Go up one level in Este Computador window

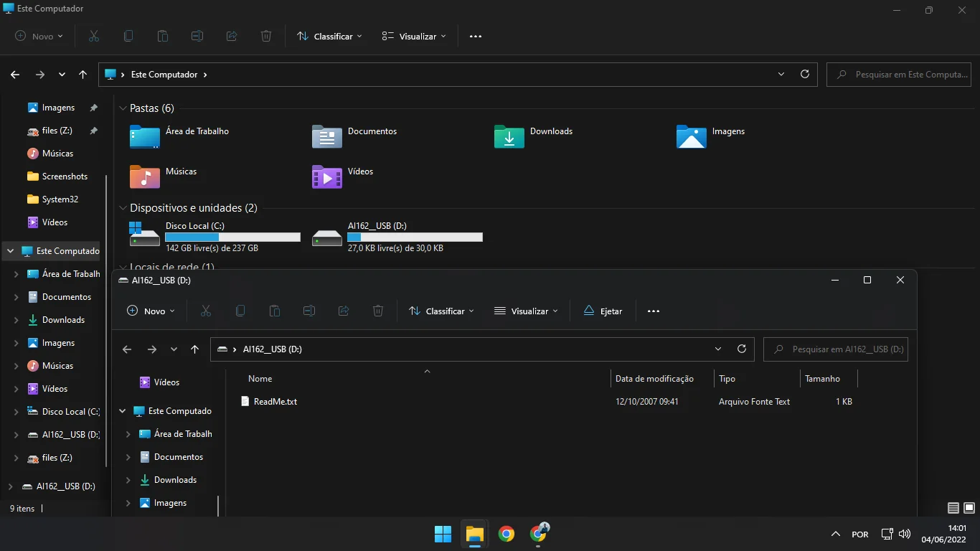click(x=83, y=75)
